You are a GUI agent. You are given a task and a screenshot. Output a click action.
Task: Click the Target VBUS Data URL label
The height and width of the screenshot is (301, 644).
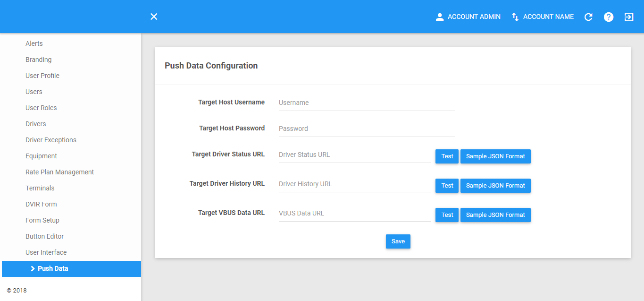tap(232, 213)
